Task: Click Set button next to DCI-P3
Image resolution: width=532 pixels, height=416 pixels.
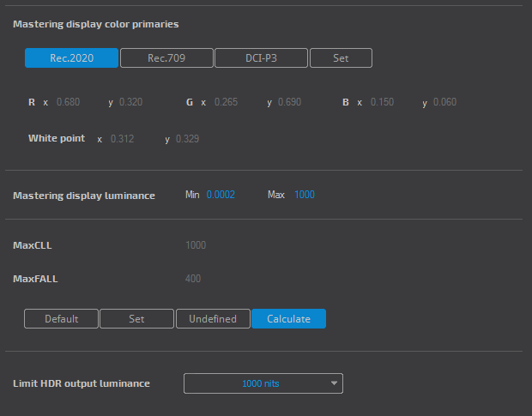Action: coord(341,58)
